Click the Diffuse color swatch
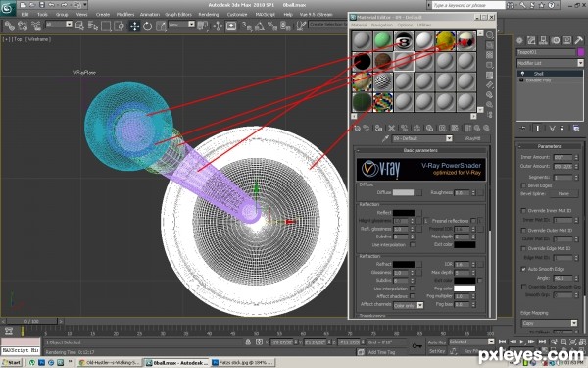 coord(403,192)
